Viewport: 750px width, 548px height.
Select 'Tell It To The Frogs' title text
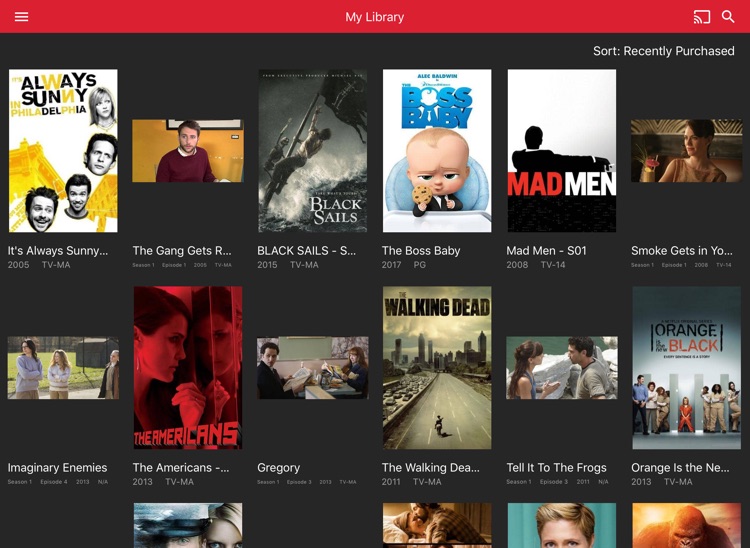coord(556,468)
